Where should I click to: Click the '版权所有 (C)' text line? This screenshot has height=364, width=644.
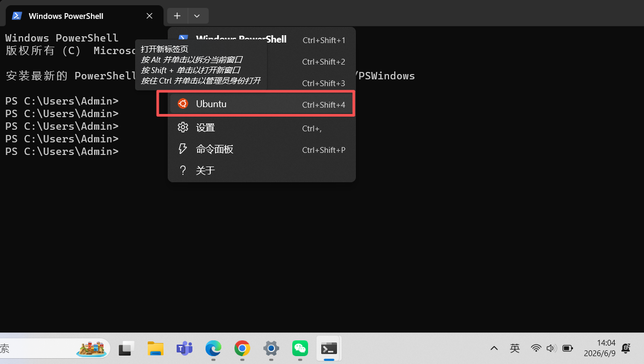70,50
